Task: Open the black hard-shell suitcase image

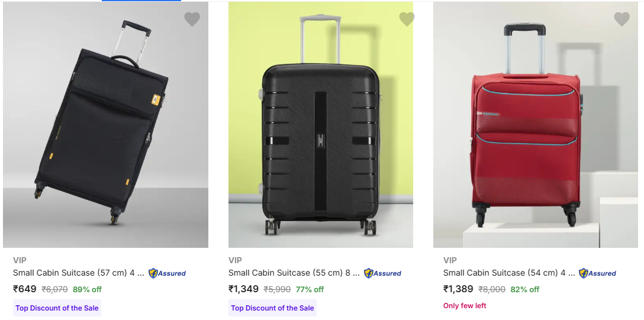Action: (320, 124)
